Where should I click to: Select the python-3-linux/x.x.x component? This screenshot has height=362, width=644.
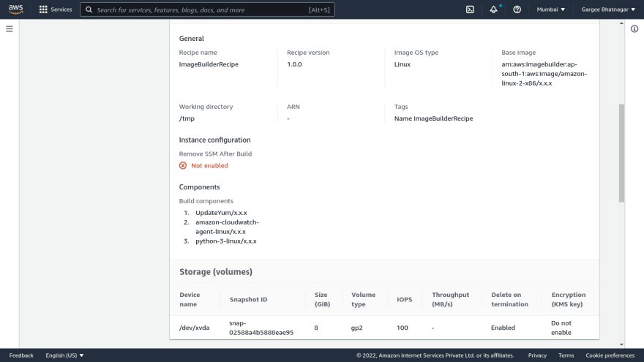(226, 241)
